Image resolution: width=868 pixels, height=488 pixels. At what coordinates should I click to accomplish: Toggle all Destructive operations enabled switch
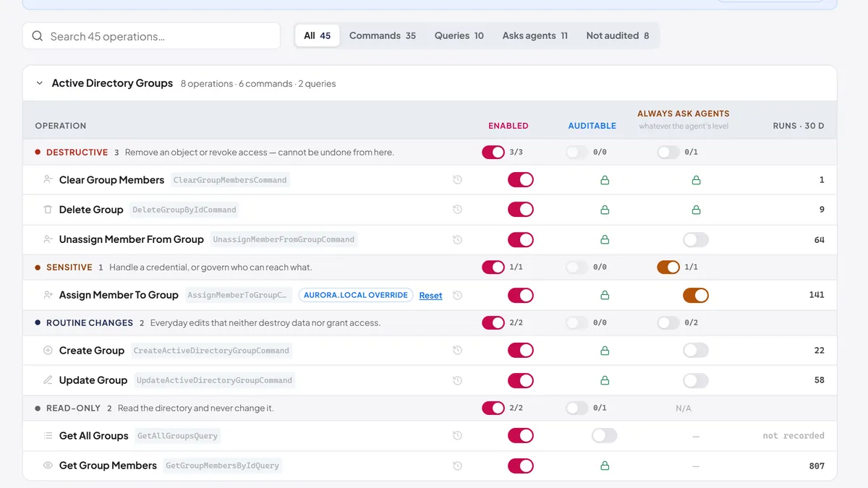point(493,153)
